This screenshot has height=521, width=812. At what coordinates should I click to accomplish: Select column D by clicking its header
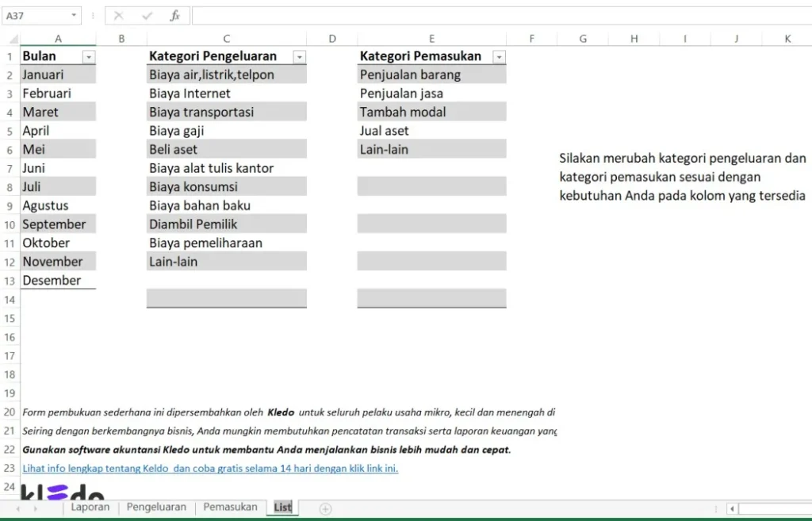click(331, 38)
